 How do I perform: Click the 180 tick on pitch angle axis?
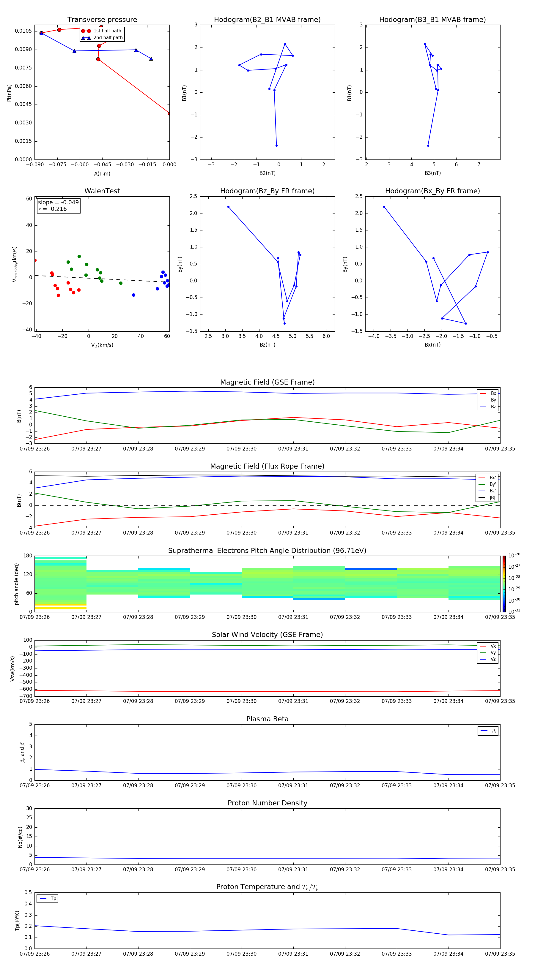pyautogui.click(x=28, y=556)
